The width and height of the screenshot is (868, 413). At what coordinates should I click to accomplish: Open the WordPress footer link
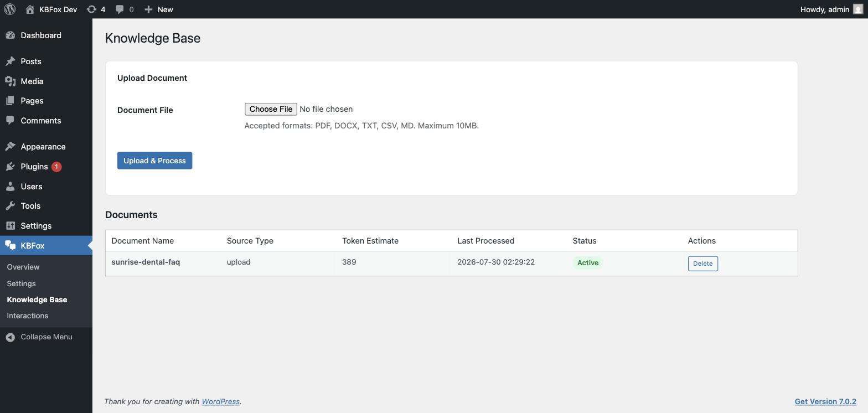(x=220, y=401)
